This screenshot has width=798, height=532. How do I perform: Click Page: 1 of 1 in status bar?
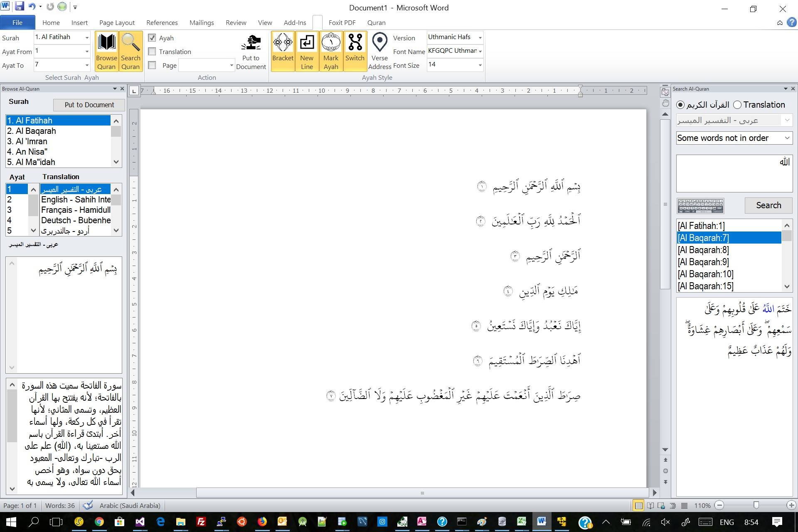20,506
